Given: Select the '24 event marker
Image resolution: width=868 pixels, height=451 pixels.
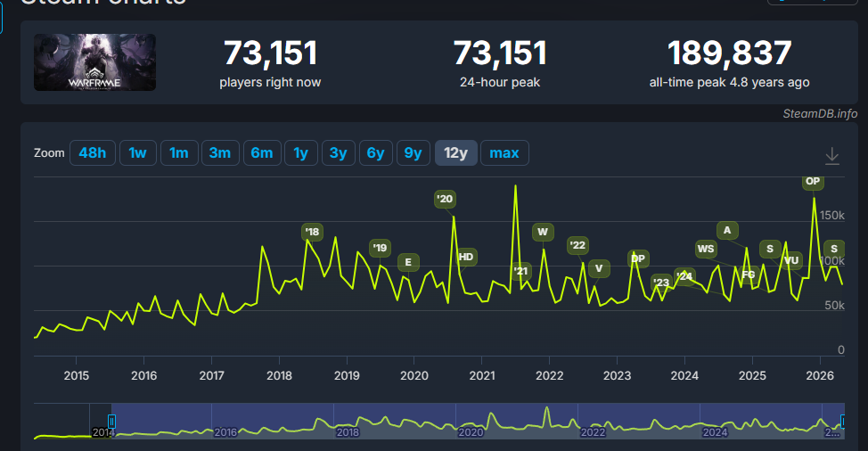Looking at the screenshot, I should coord(684,276).
